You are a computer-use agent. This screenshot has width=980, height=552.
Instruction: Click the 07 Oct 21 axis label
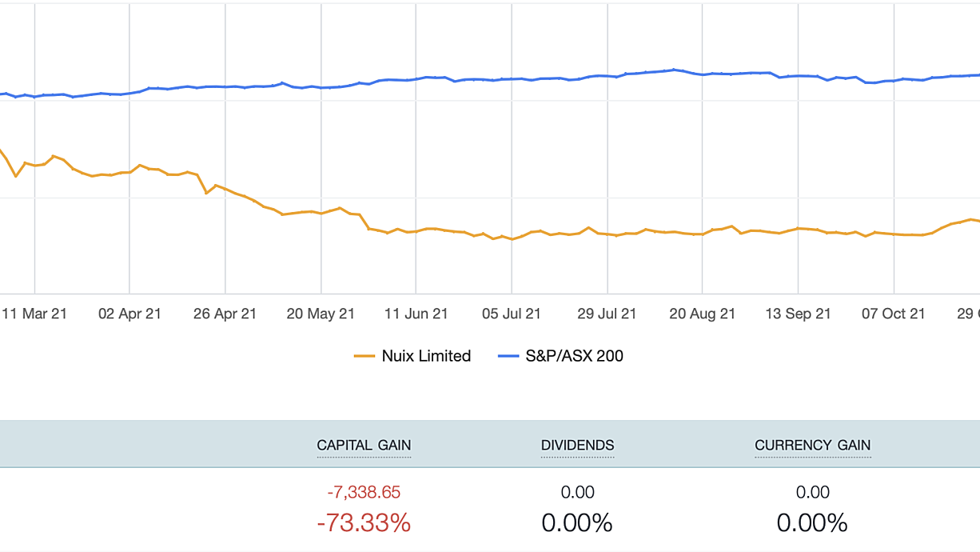pos(894,314)
